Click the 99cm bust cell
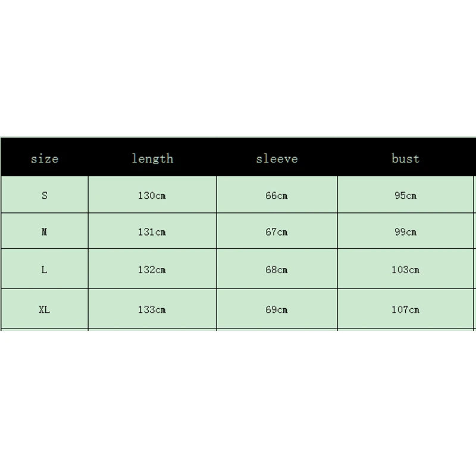The height and width of the screenshot is (476, 476). tap(405, 232)
